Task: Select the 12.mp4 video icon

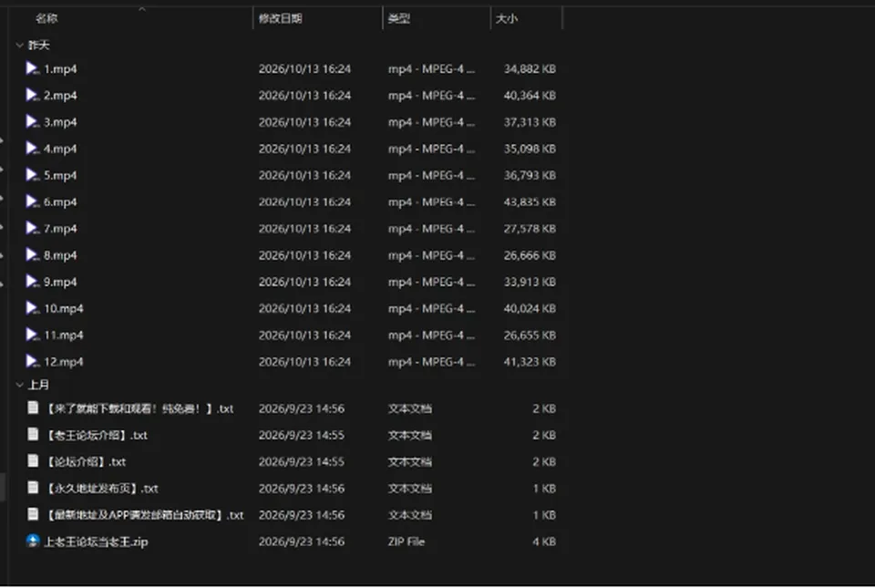Action: (x=33, y=362)
